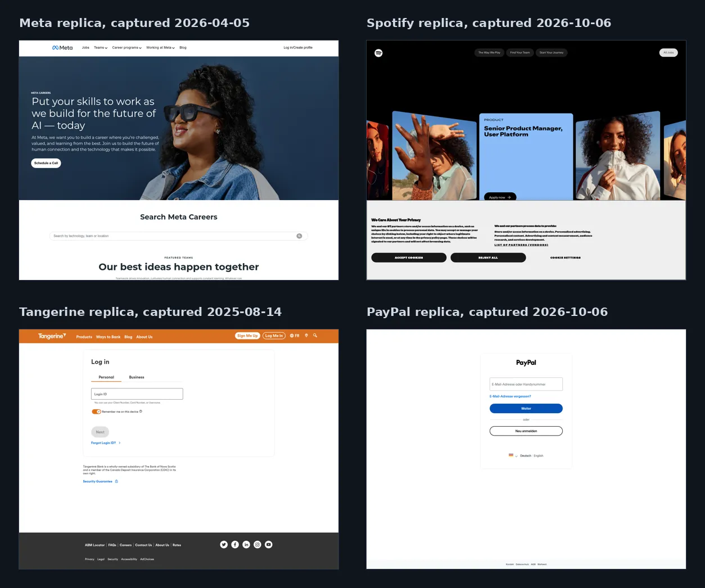Click the help icon beside Remember me

141,411
